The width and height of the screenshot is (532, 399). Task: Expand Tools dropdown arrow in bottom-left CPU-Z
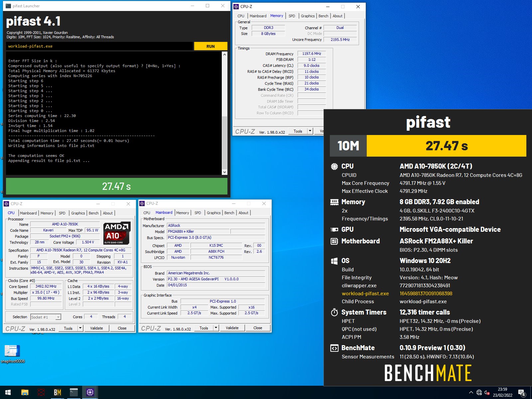(80, 328)
